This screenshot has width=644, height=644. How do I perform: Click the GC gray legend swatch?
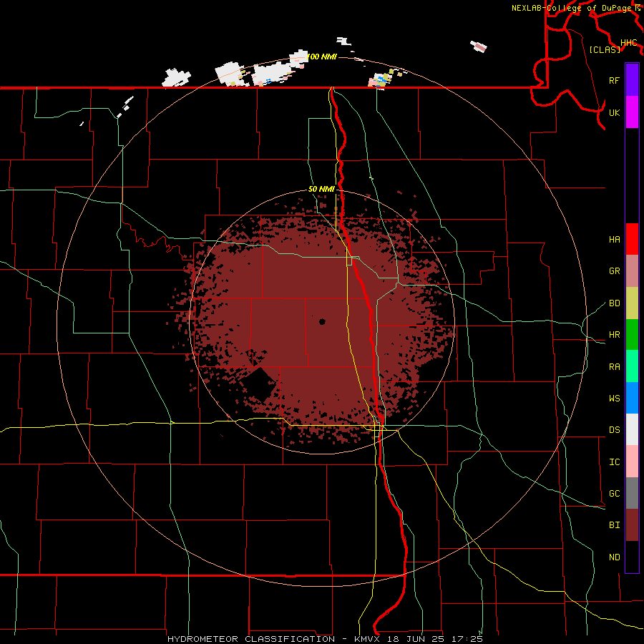[x=632, y=493]
